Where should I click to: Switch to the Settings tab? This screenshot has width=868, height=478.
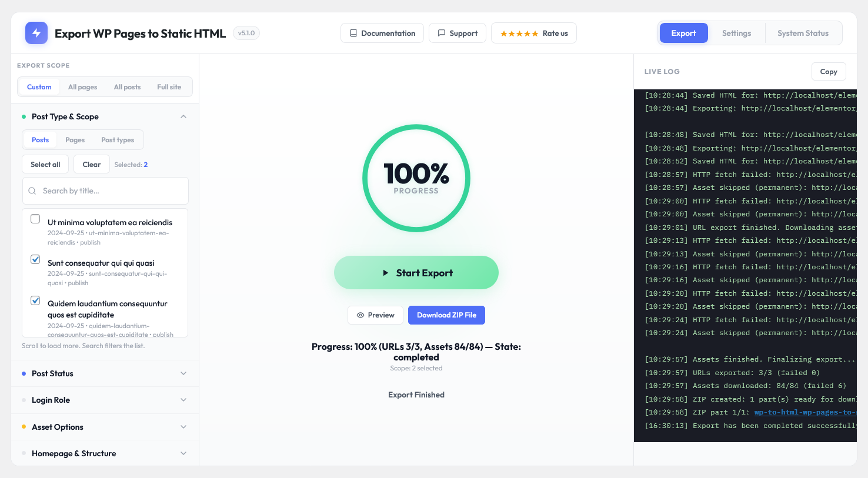[736, 33]
